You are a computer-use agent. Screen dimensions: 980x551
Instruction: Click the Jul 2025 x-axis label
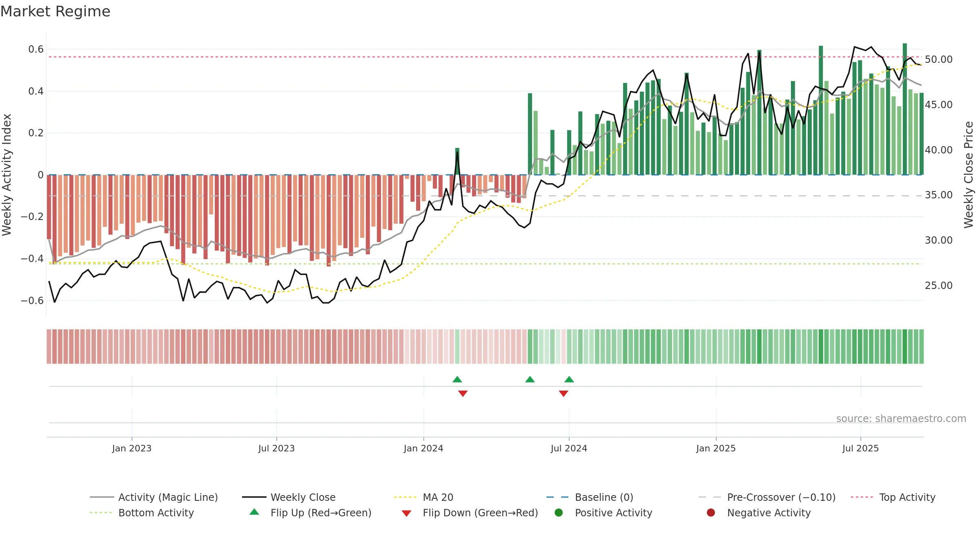point(860,449)
